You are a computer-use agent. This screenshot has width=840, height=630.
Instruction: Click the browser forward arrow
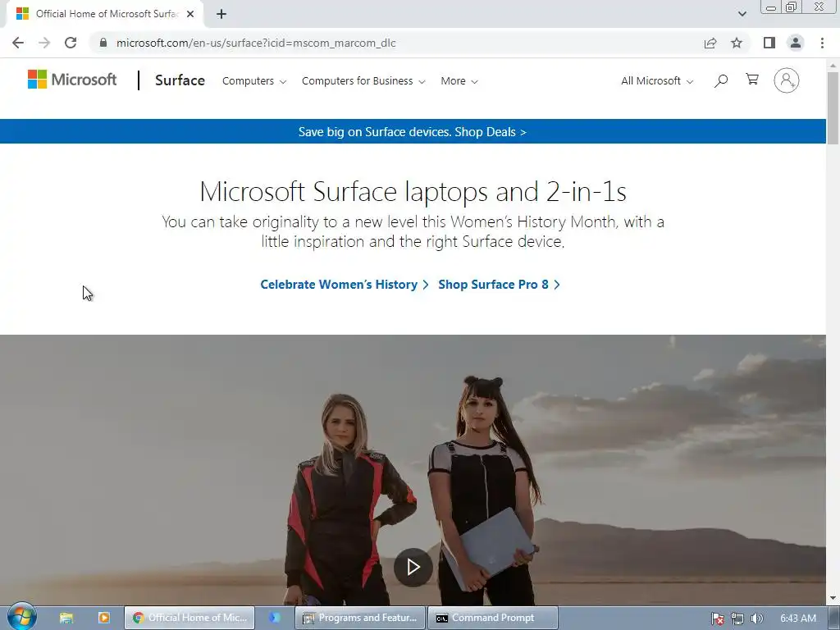point(44,43)
